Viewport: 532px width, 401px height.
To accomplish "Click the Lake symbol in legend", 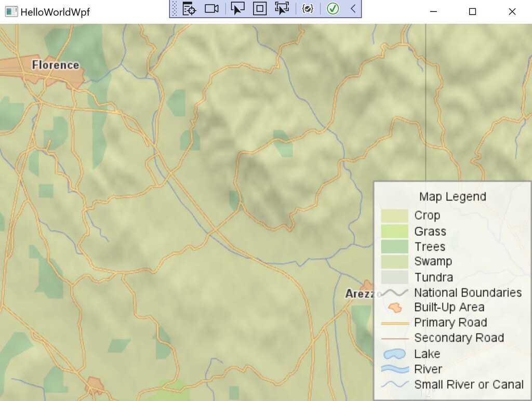I will 394,354.
